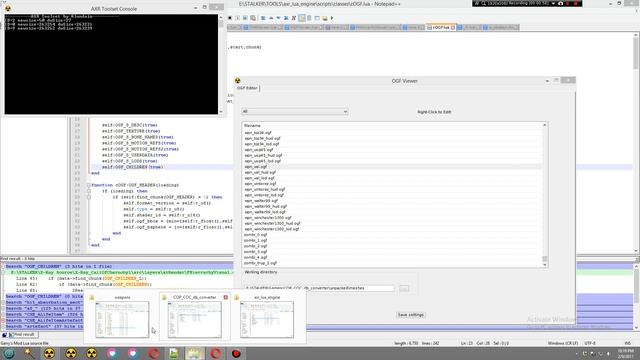Select Search "CSE_AlifeItem" result header
This screenshot has height=360, width=640.
pos(44,315)
